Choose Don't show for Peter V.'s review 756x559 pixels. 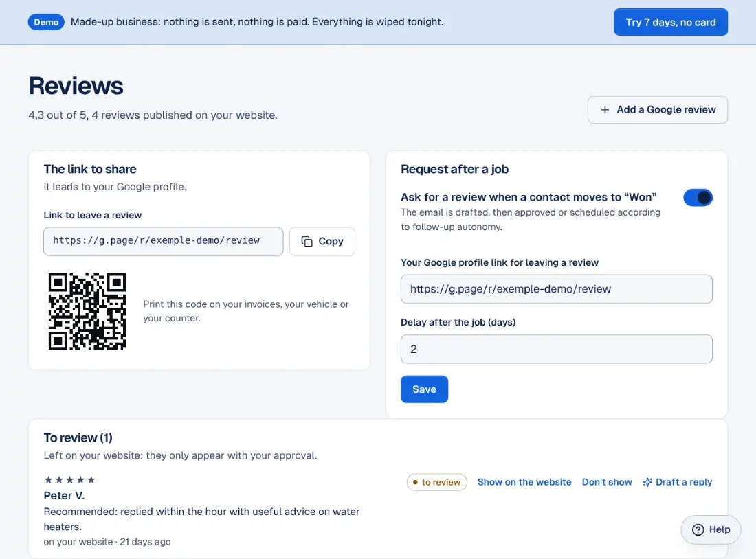(x=607, y=482)
